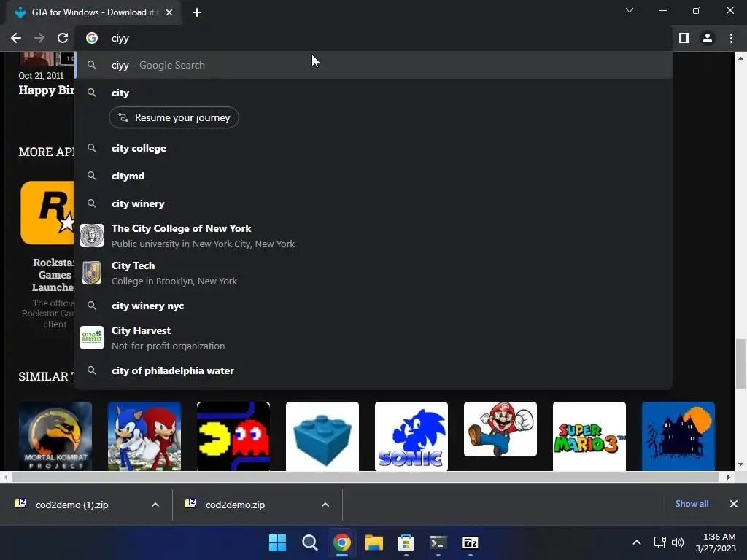Open the Chrome three-dot menu
Image resolution: width=747 pixels, height=560 pixels.
point(731,38)
